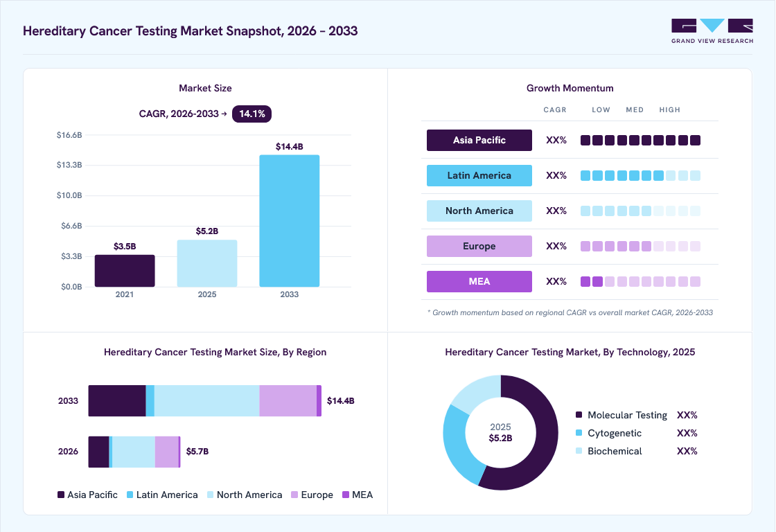This screenshot has height=532, width=776.
Task: Click the Biochemical legend swatch
Action: coord(579,451)
